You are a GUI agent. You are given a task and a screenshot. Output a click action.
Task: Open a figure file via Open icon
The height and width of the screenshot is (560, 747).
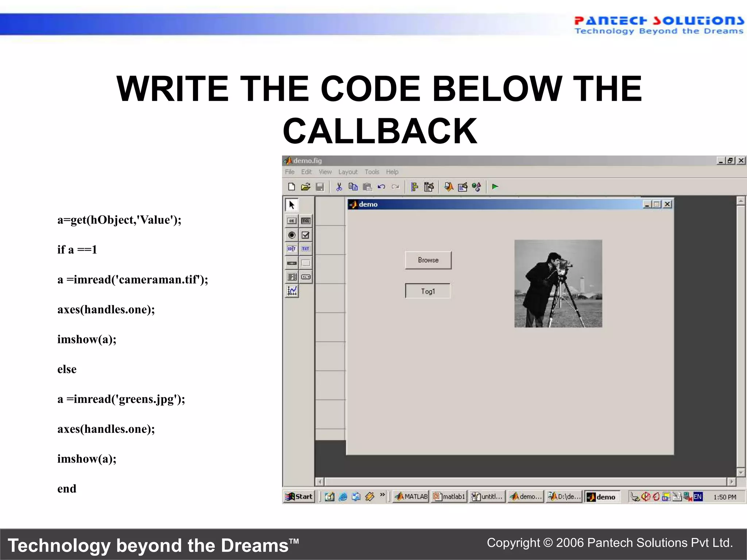(x=306, y=187)
